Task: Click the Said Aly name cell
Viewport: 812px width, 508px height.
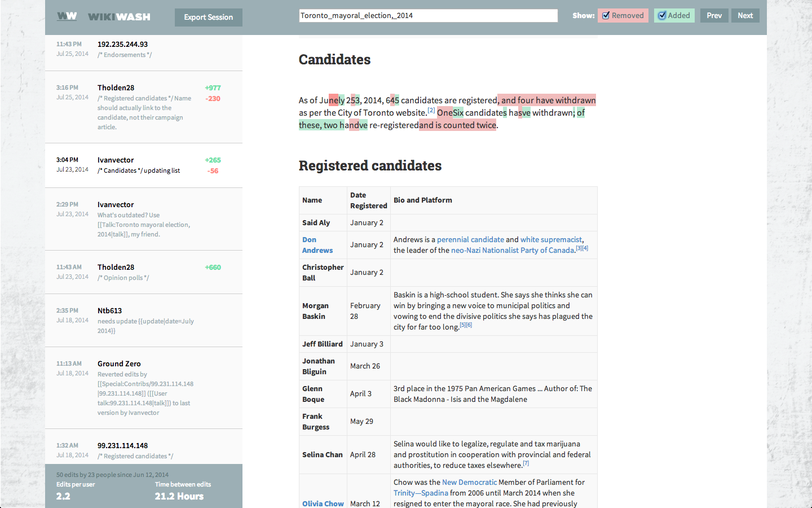Action: point(323,222)
